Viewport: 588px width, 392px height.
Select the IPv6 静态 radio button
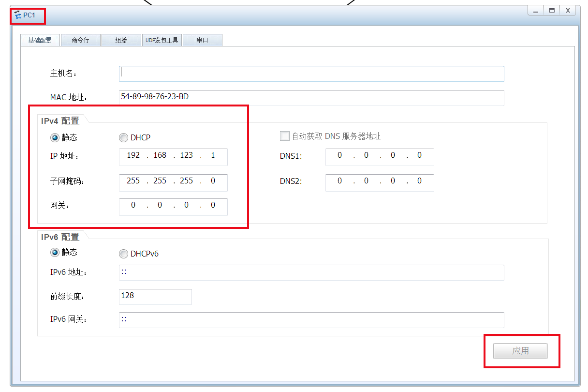tap(55, 253)
